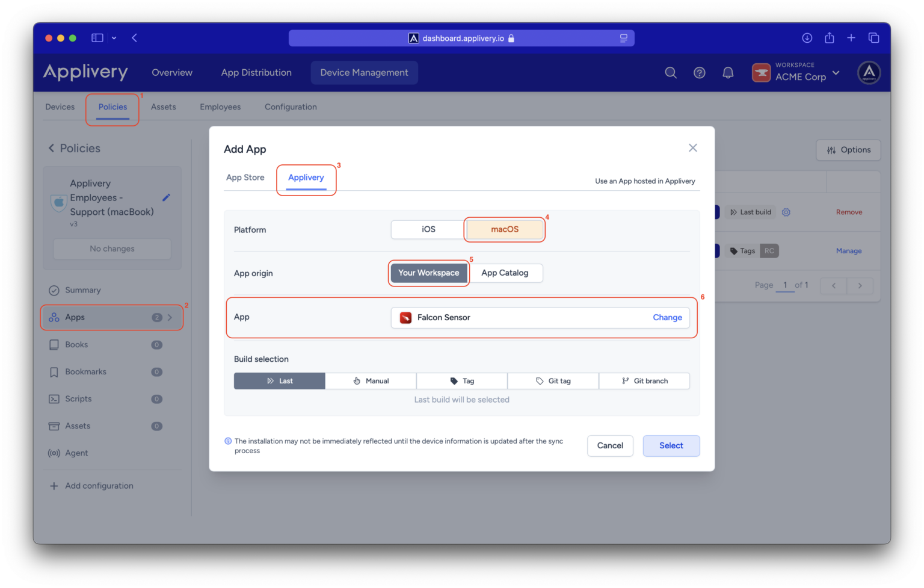This screenshot has height=588, width=924.
Task: Click the Falcon Sensor app icon
Action: pyautogui.click(x=404, y=317)
